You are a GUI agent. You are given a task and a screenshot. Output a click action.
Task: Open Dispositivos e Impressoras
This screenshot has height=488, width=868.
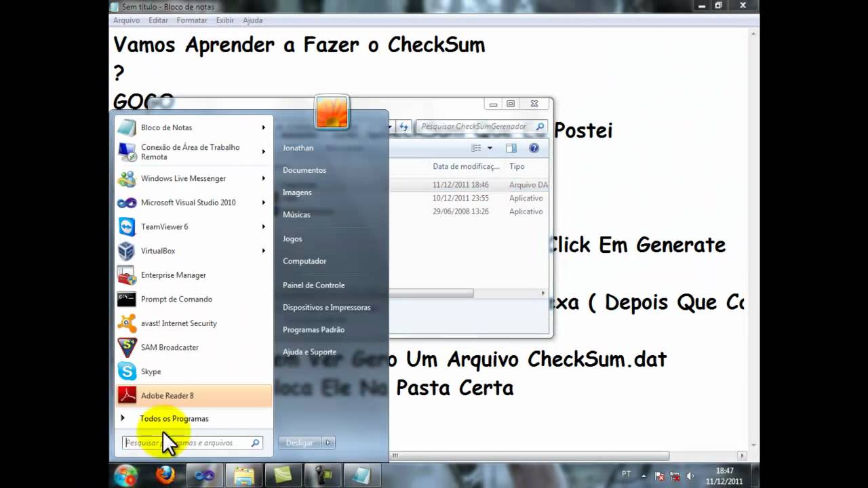(327, 308)
